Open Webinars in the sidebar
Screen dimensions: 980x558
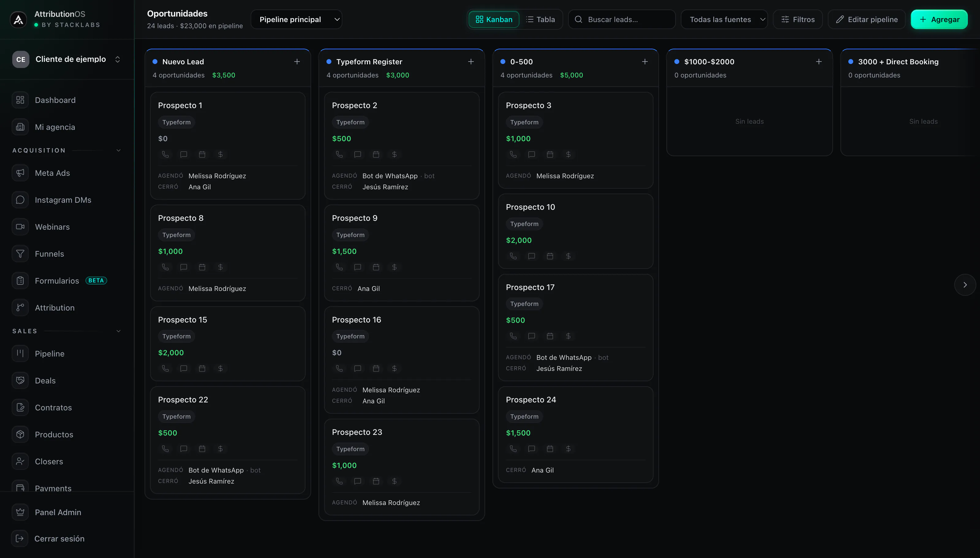67,227
